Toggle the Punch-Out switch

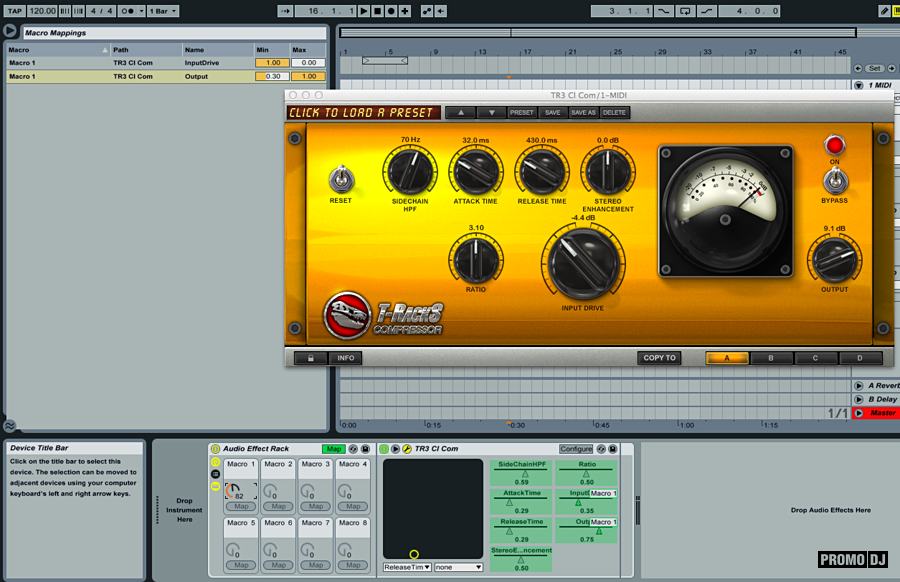coord(707,11)
